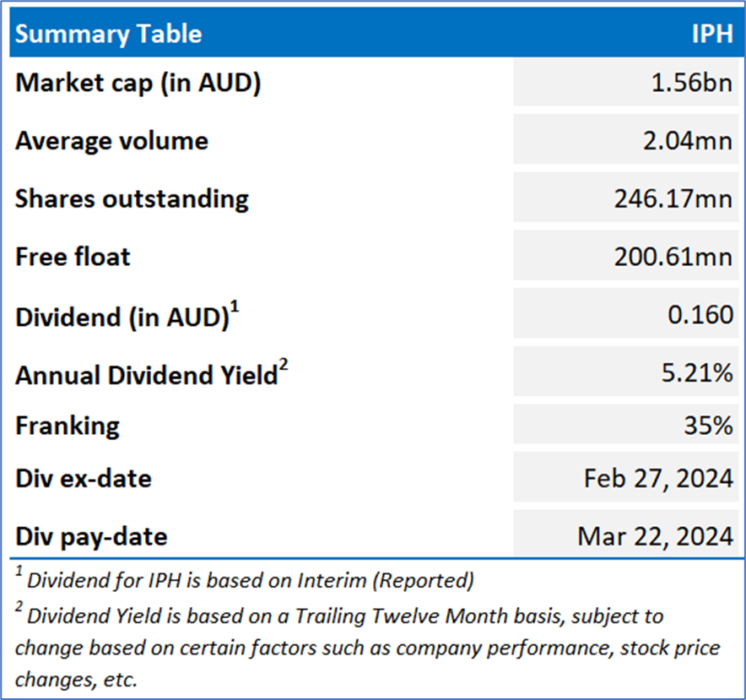Screen dimensions: 746x700
Task: Select the 35% franking value
Action: pos(708,426)
